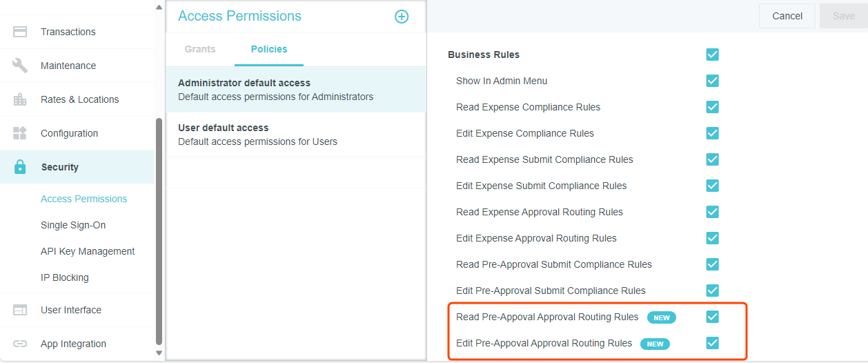Add a new access permission with plus icon
Viewport: 868px width, 363px height.
pos(402,17)
